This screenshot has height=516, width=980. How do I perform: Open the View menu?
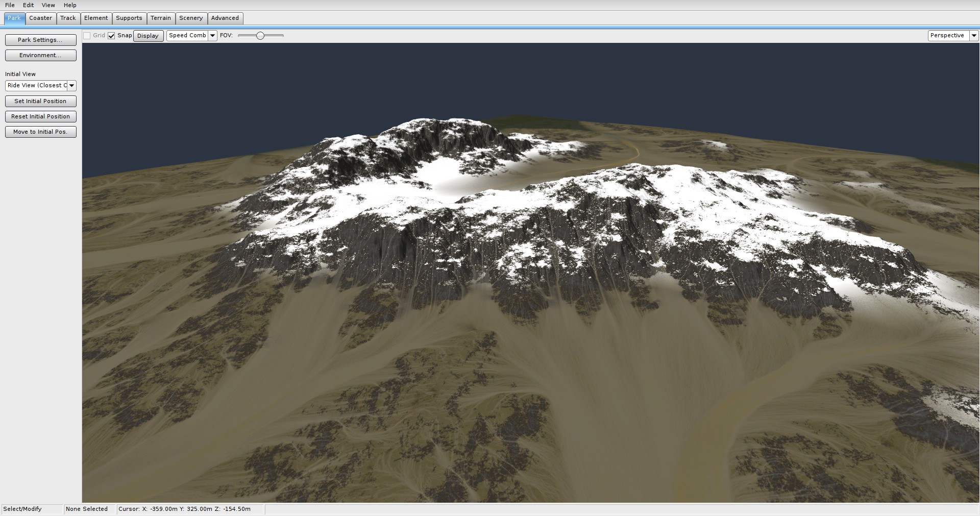(x=48, y=5)
